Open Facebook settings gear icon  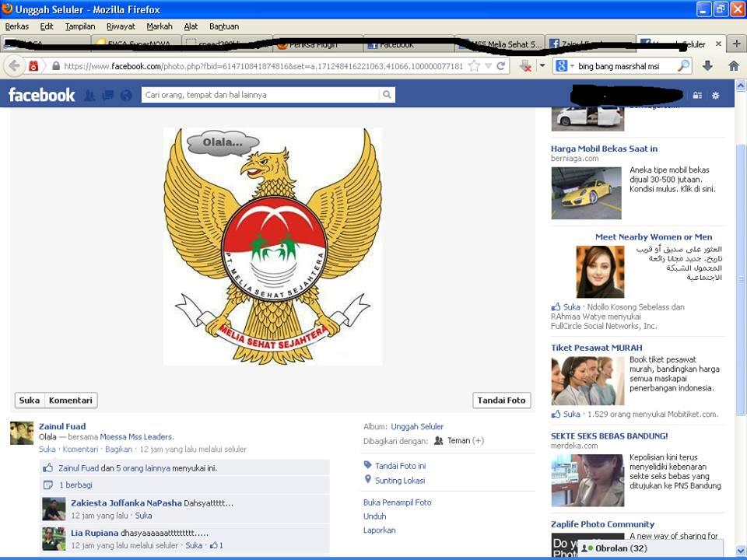715,95
